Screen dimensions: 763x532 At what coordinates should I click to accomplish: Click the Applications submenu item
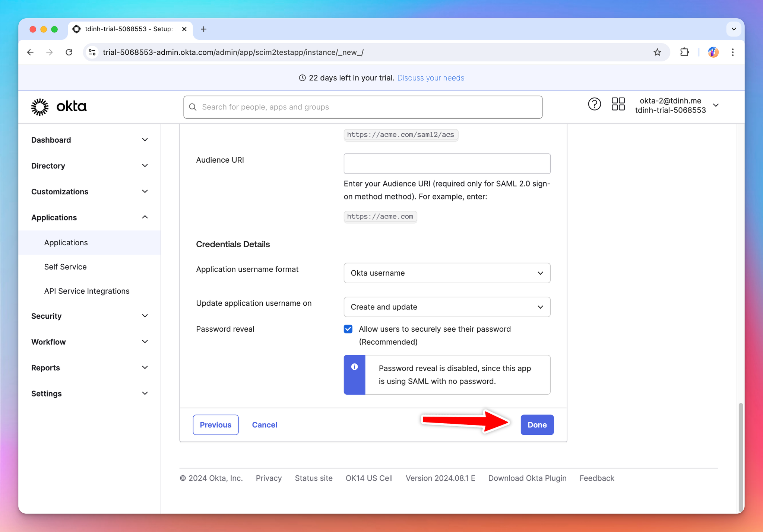point(66,242)
